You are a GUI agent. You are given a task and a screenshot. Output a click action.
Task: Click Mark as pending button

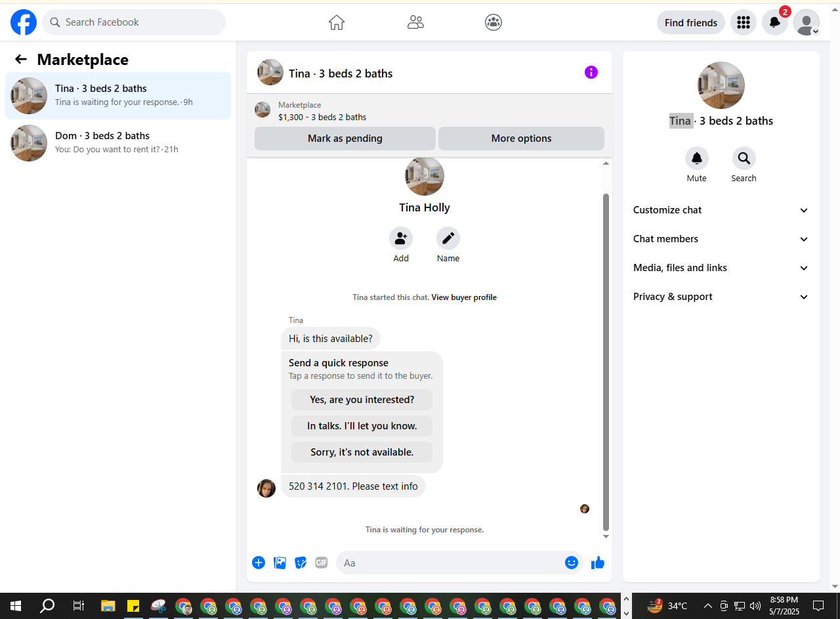click(x=345, y=139)
